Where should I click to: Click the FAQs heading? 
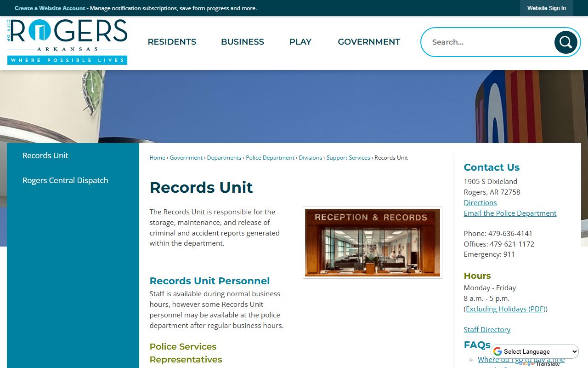(477, 345)
